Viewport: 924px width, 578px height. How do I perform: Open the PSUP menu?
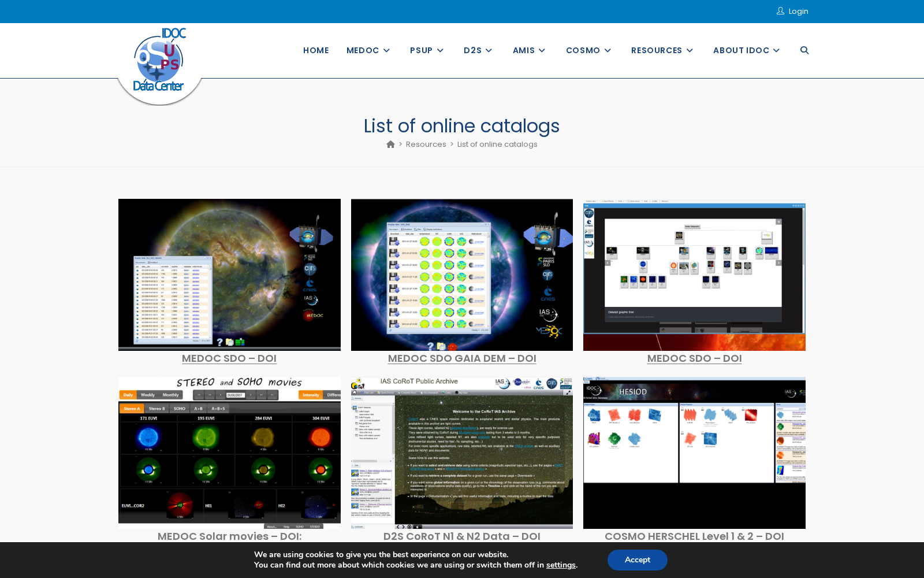click(x=421, y=50)
